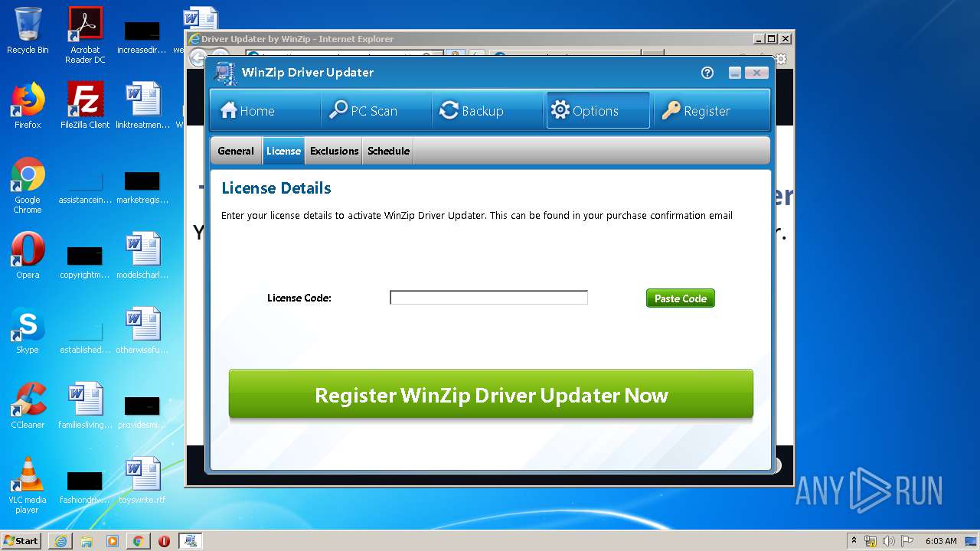Select the copyrightm... desktop file
Image resolution: width=980 pixels, height=551 pixels.
click(x=85, y=260)
